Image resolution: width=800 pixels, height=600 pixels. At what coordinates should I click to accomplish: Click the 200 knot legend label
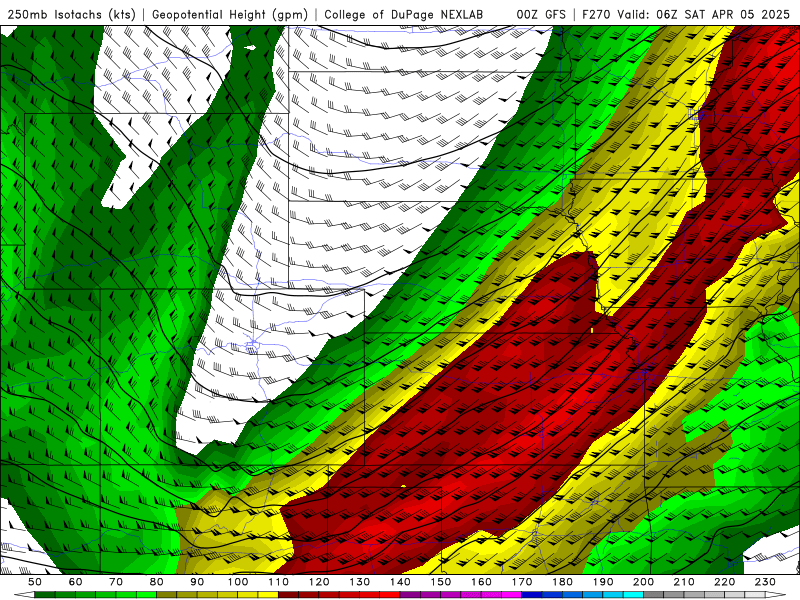point(643,582)
